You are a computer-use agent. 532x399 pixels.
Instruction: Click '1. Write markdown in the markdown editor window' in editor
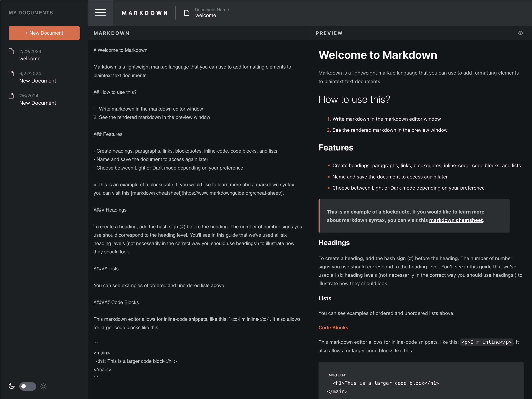click(x=148, y=109)
